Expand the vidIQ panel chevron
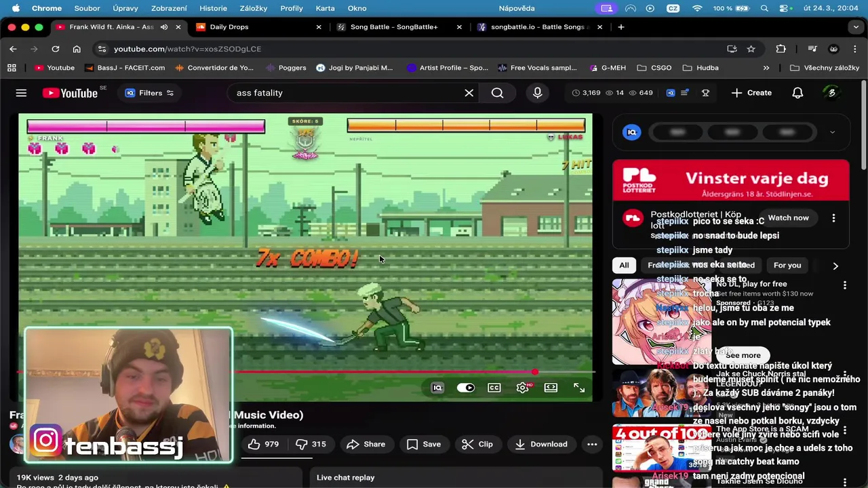Image resolution: width=868 pixels, height=488 pixels. 832,132
